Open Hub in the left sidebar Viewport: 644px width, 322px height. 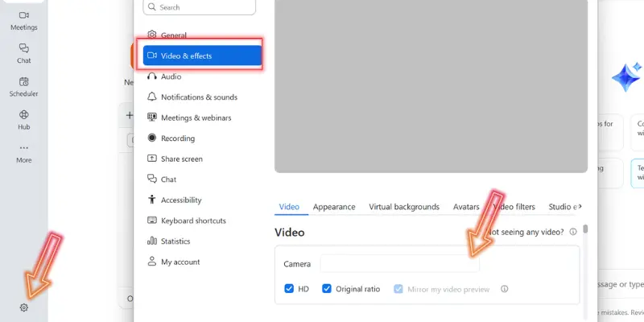point(24,120)
